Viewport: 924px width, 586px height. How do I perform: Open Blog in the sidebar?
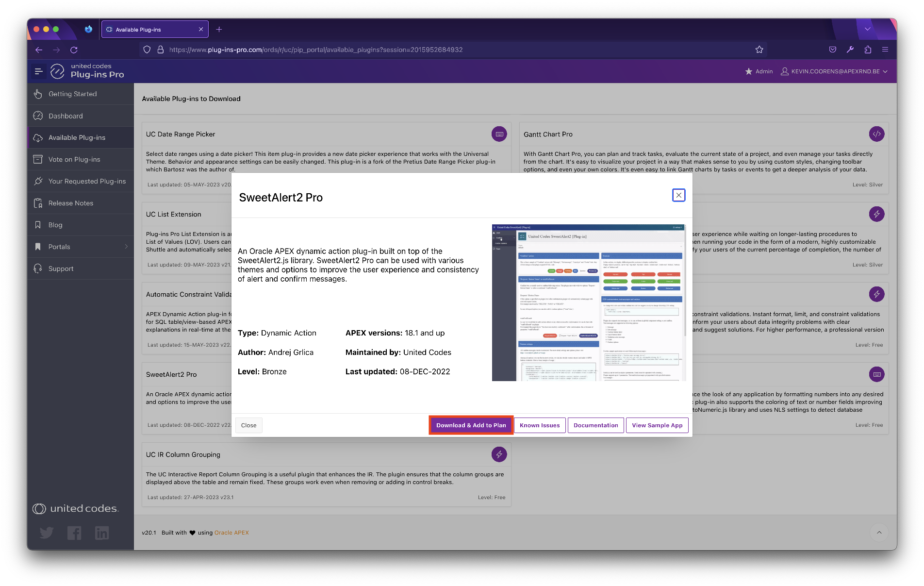pos(81,225)
